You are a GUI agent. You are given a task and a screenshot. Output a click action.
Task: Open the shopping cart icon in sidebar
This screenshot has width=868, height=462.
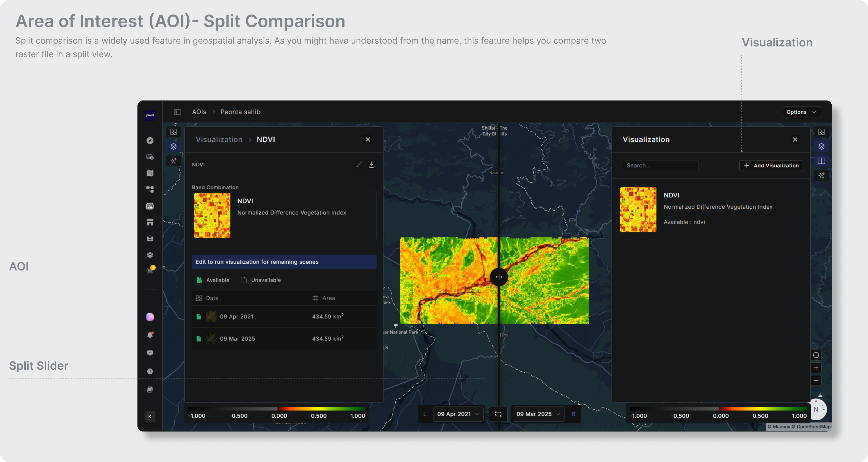(150, 271)
